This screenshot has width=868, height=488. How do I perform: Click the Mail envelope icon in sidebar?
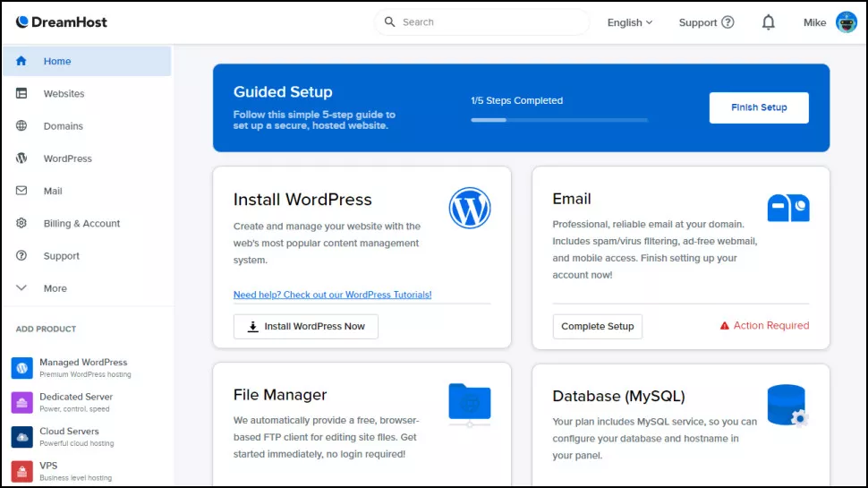(21, 191)
